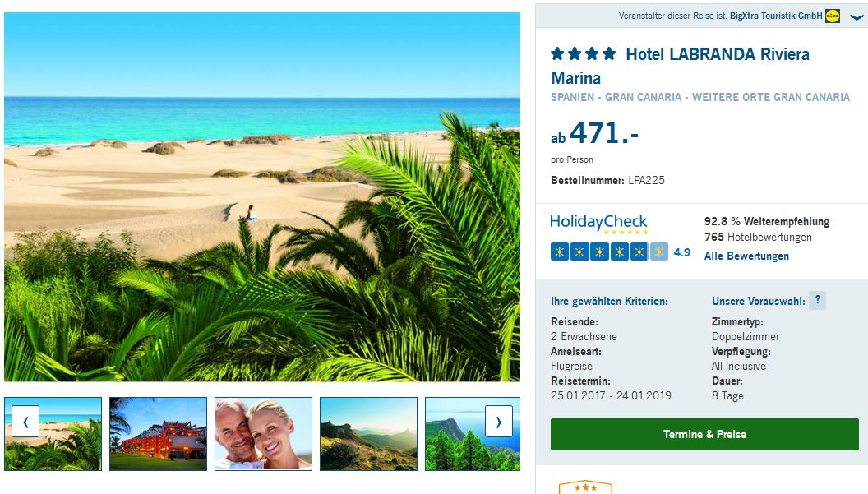Expand the Veranstalter info chevron
868x494 pixels.
pos(857,18)
